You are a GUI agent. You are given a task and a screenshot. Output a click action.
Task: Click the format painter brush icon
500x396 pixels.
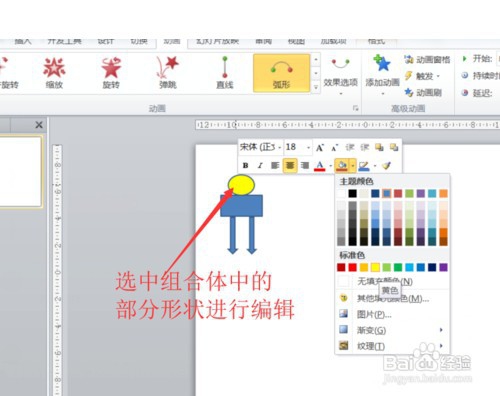pyautogui.click(x=387, y=166)
